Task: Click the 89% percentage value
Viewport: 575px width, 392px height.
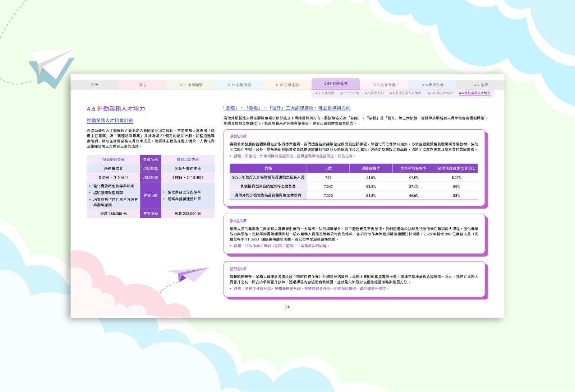Action: [456, 187]
